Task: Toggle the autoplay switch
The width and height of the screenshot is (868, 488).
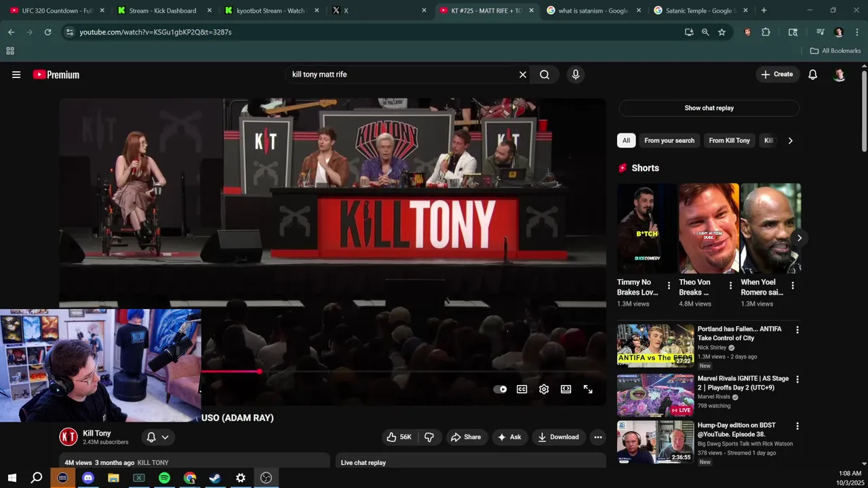Action: pos(500,389)
